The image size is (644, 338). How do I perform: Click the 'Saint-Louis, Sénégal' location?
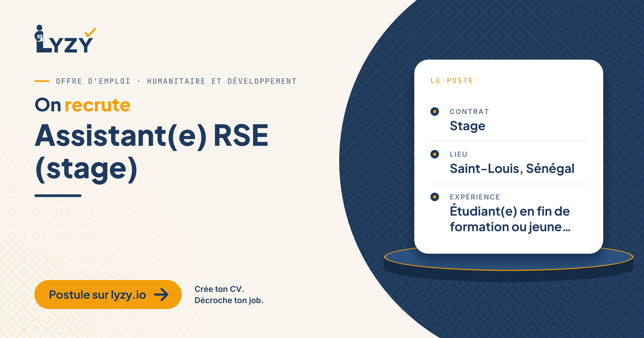[x=512, y=169]
